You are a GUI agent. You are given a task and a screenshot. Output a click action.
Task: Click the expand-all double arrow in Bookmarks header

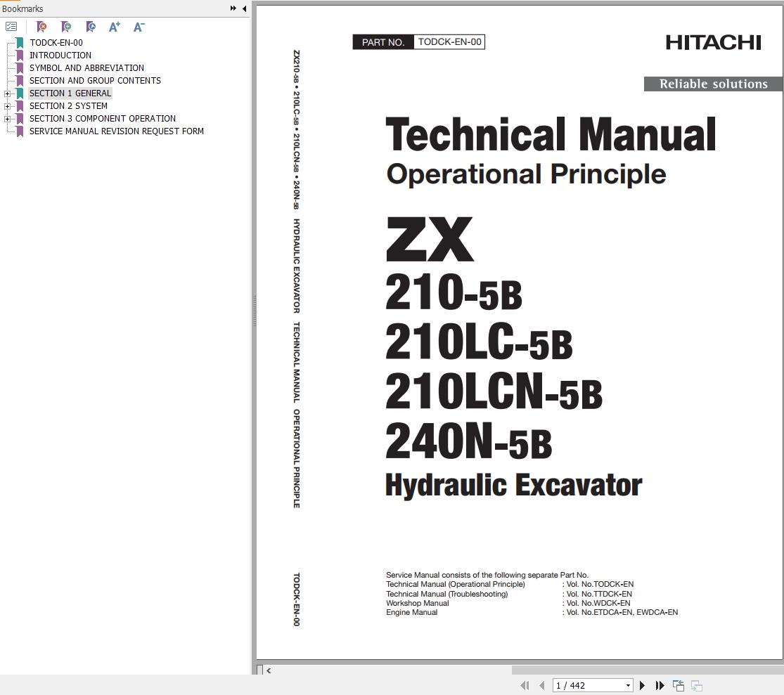233,8
